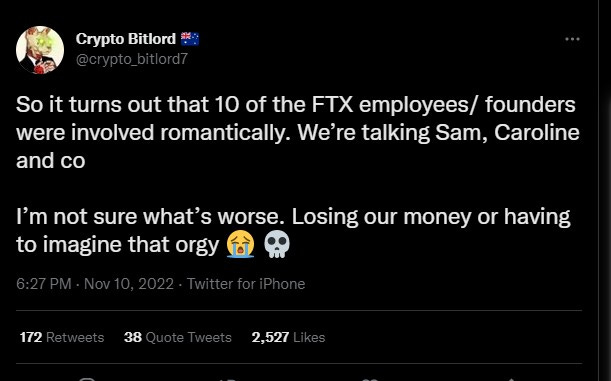Viewport: 611px width, 381px height.
Task: Select the paragraph starting "I'm not sure"
Action: point(293,231)
